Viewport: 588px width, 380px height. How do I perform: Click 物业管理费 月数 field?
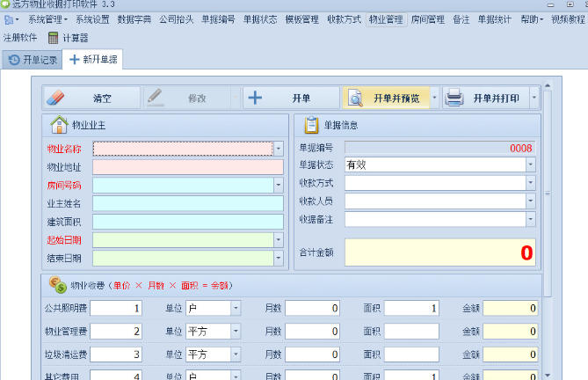coord(312,332)
